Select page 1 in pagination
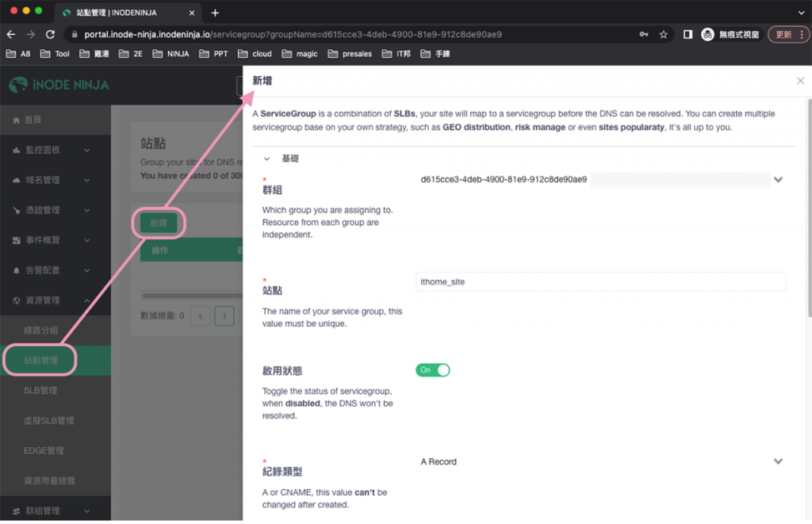This screenshot has width=812, height=524. [224, 316]
